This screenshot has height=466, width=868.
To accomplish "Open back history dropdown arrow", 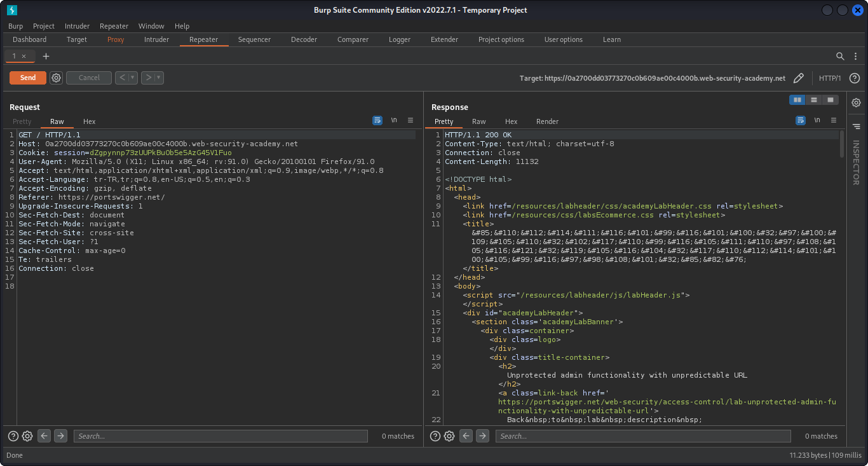I will [133, 78].
